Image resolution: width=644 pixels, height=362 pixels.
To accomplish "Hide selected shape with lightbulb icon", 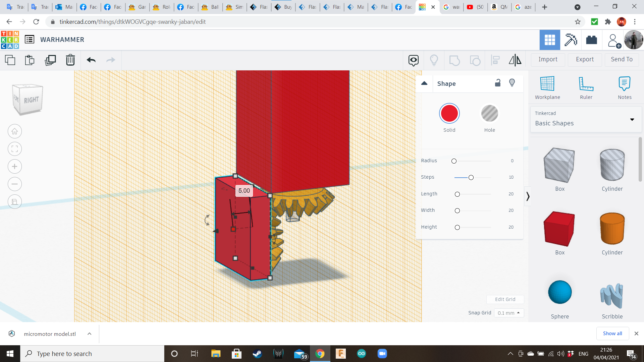I will click(x=512, y=83).
